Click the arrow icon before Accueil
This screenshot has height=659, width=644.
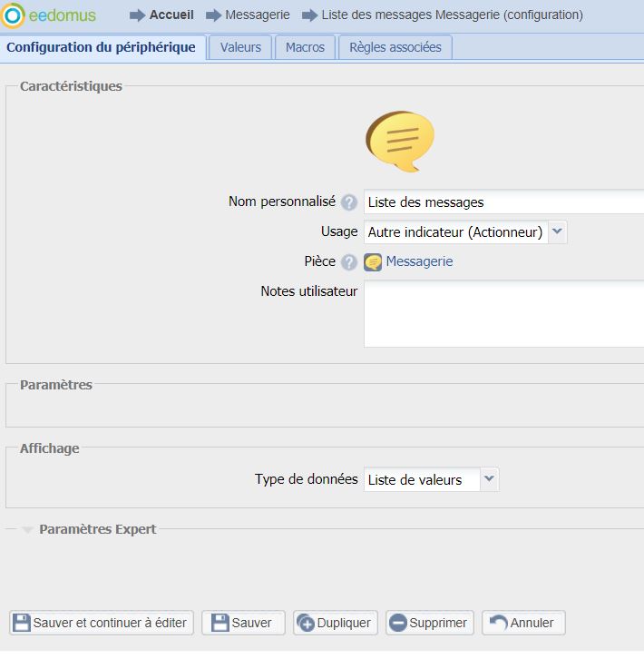click(137, 15)
